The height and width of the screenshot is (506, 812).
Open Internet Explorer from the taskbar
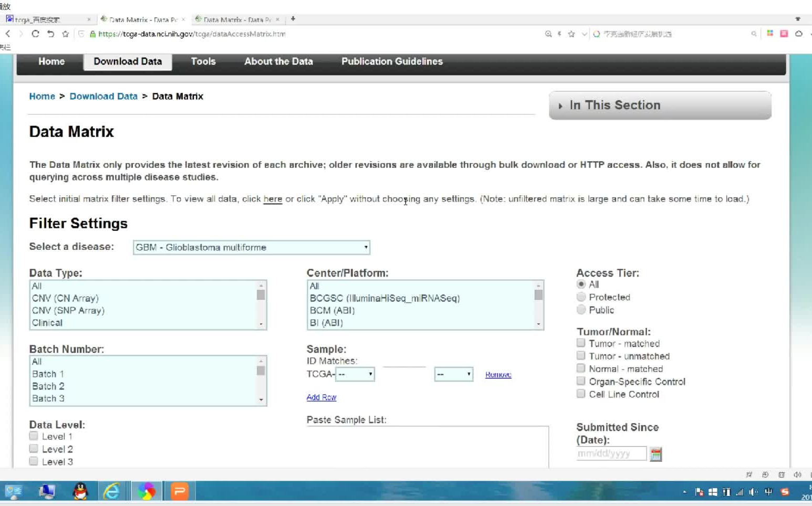[112, 491]
